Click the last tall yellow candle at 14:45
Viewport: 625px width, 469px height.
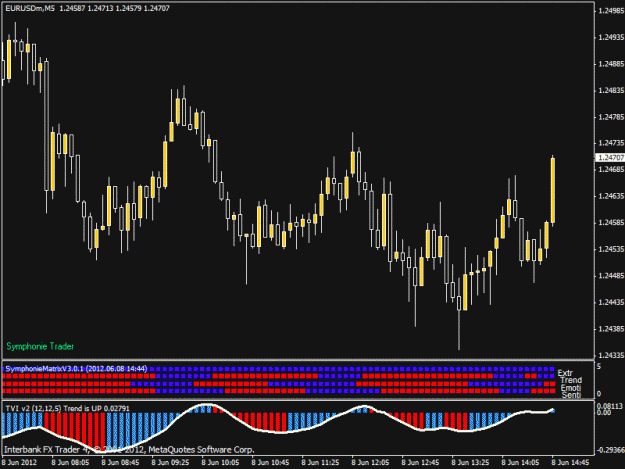(553, 190)
